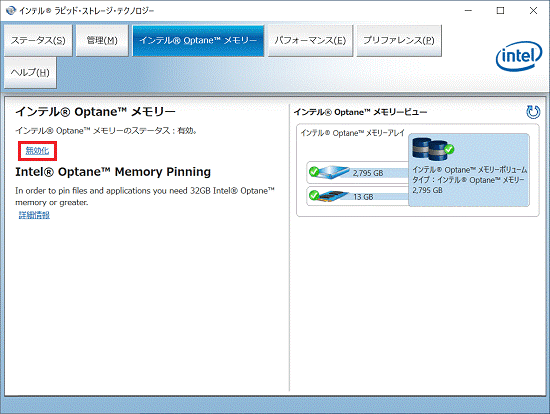Open the パフォーマンス(E) tab

point(310,40)
